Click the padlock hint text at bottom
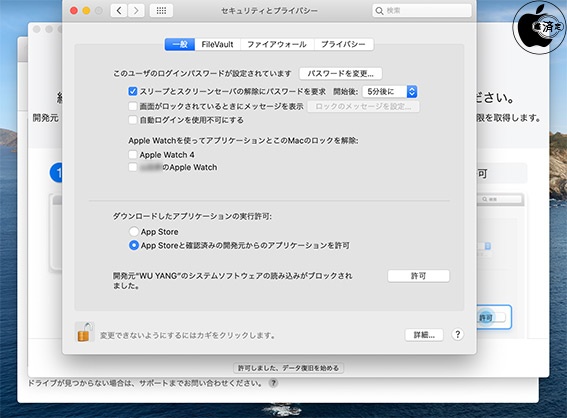This screenshot has width=567, height=418. click(x=188, y=336)
